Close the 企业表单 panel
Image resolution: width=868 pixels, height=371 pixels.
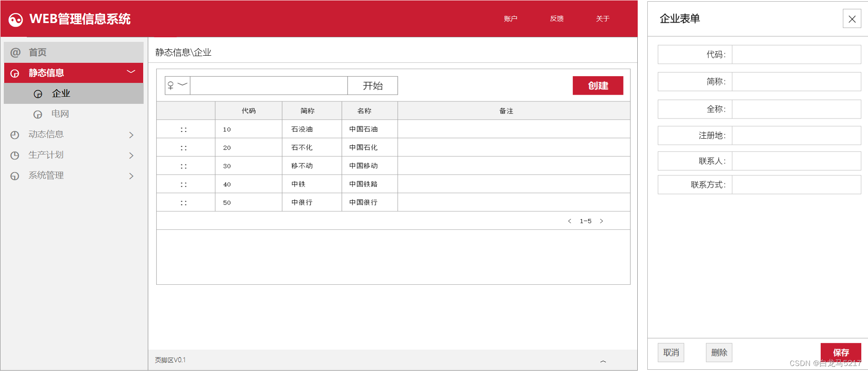tap(852, 19)
